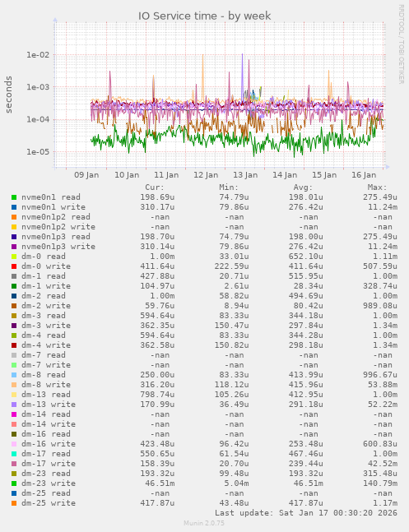Click the 'dm-4 write' legend label
The image size is (409, 532).
[46, 345]
